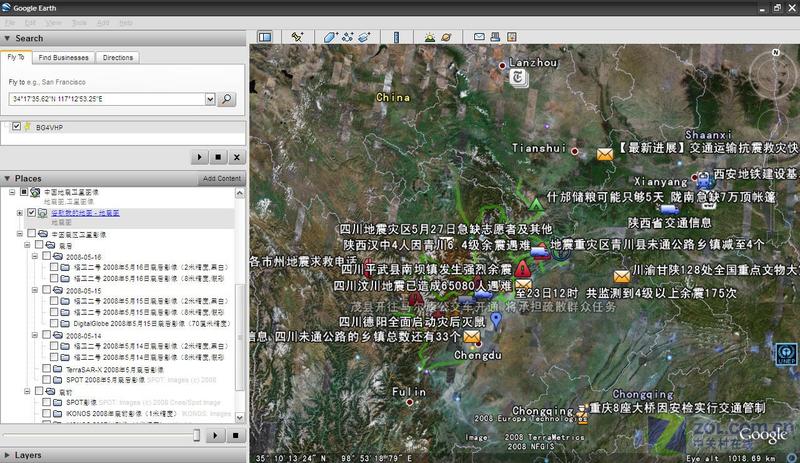Click the magnifier search button
800x463 pixels.
[x=227, y=99]
